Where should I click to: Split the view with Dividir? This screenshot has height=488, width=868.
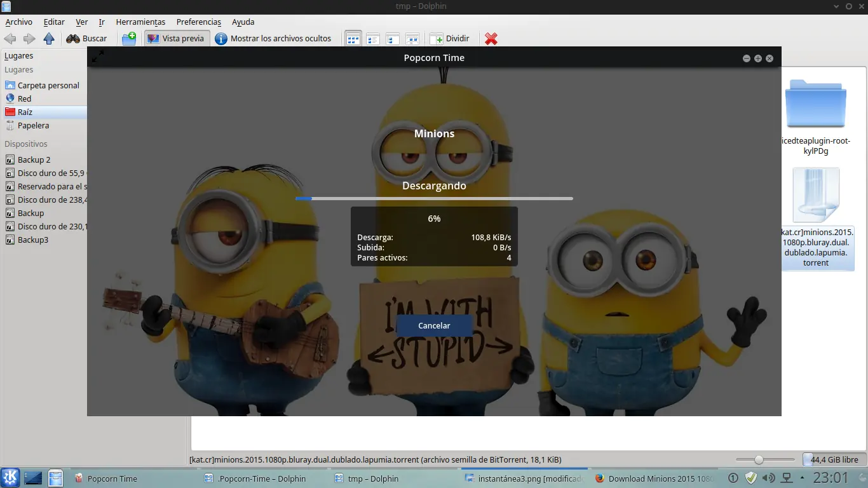(450, 39)
